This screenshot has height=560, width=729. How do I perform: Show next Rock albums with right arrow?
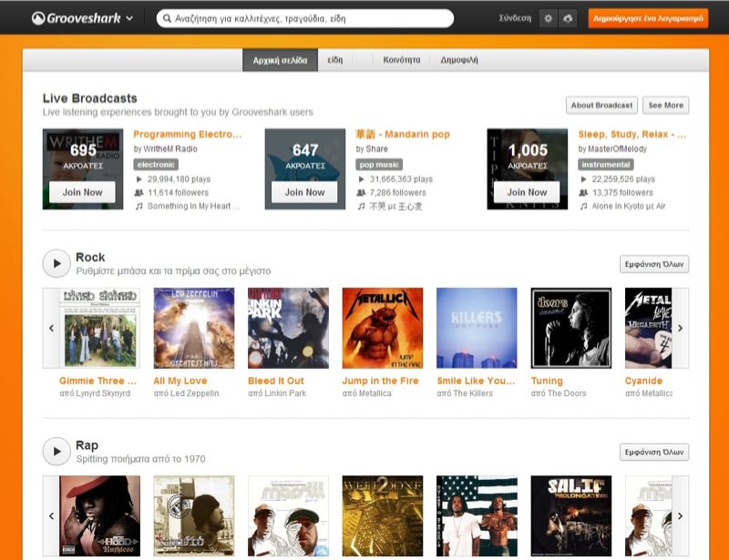point(680,328)
